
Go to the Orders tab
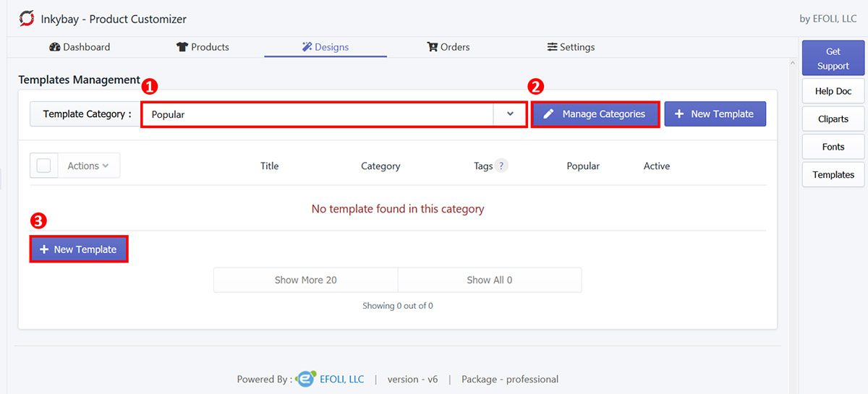(448, 47)
